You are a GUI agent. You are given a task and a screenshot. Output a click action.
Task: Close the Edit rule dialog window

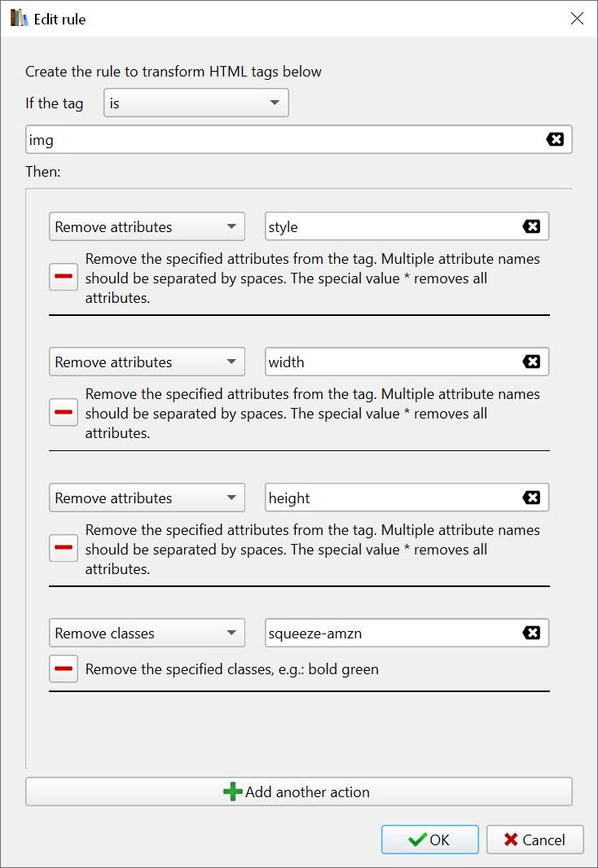coord(577,19)
